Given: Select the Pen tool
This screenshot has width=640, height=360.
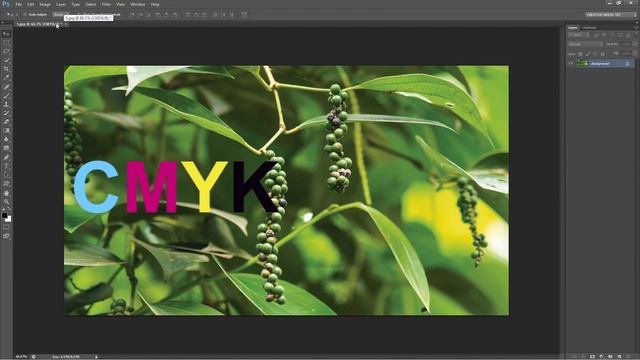Looking at the screenshot, I should (6, 157).
